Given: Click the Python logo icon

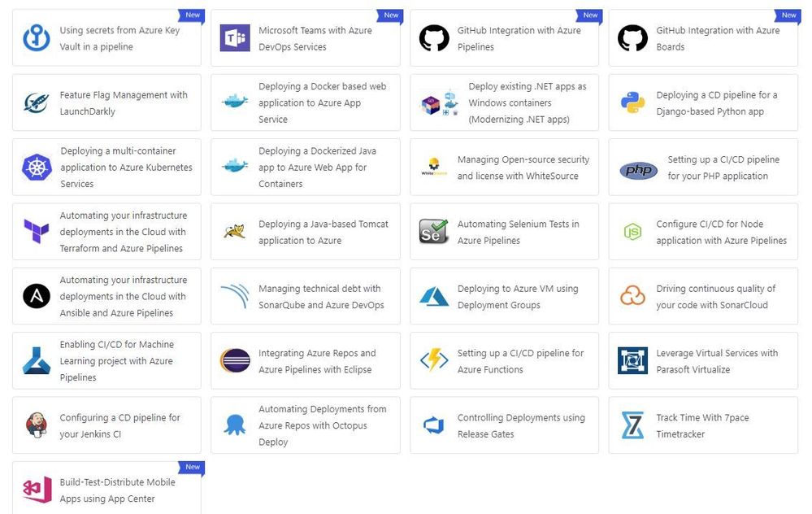Looking at the screenshot, I should pos(633,102).
